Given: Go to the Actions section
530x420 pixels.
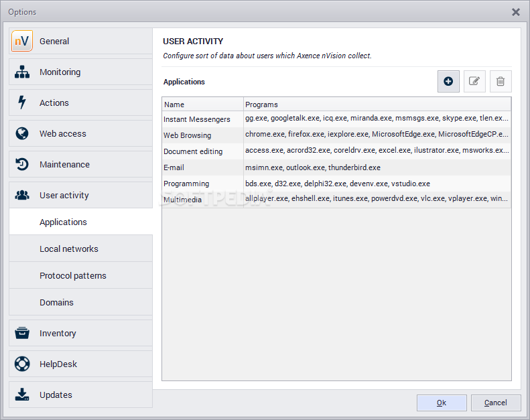Looking at the screenshot, I should tap(80, 102).
